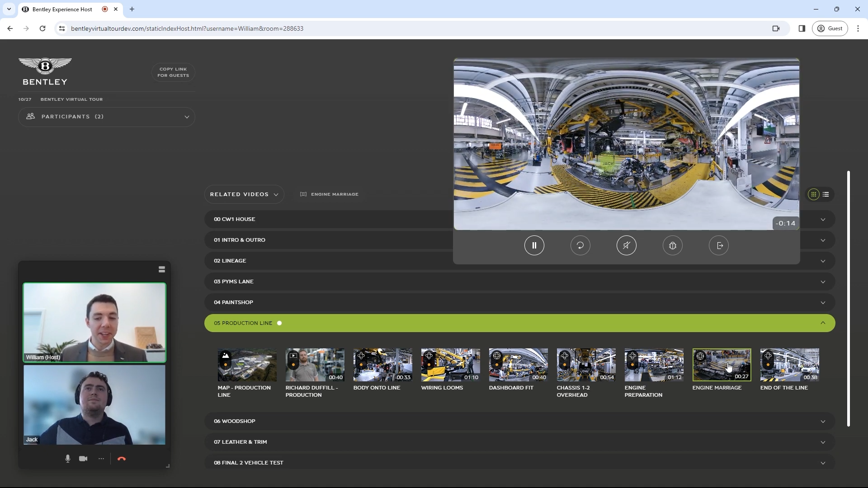Toggle the muted speaker icon
868x488 pixels.
point(626,245)
